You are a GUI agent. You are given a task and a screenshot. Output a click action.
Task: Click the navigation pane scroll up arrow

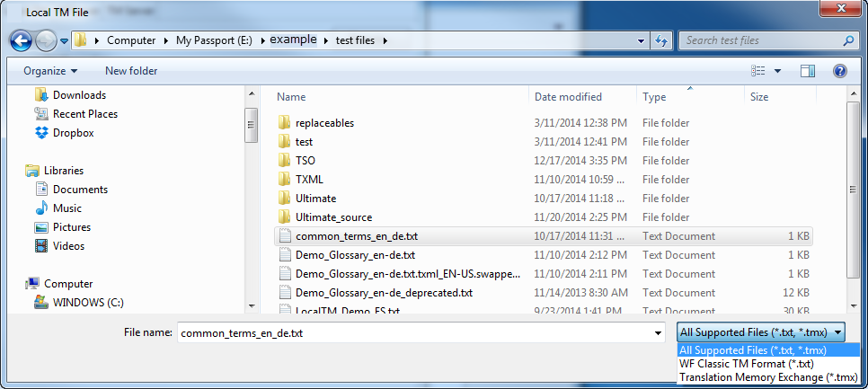[251, 93]
